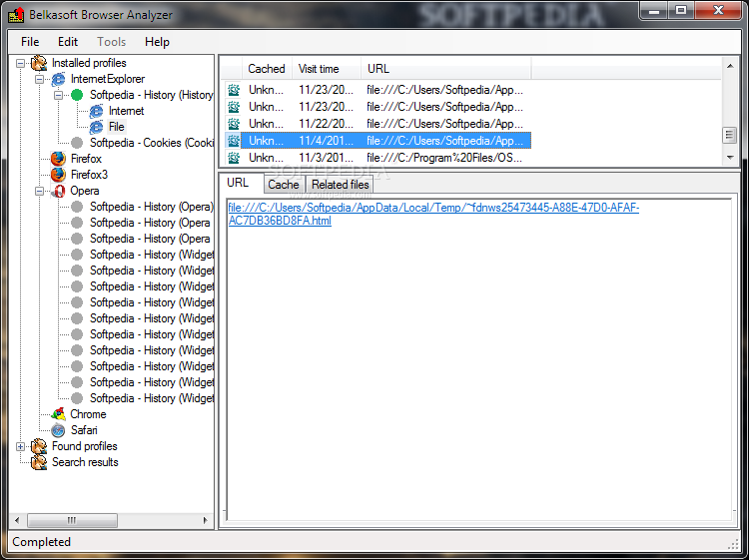Select the Firefox tree item
Viewport: 749px width, 560px height.
coord(87,159)
